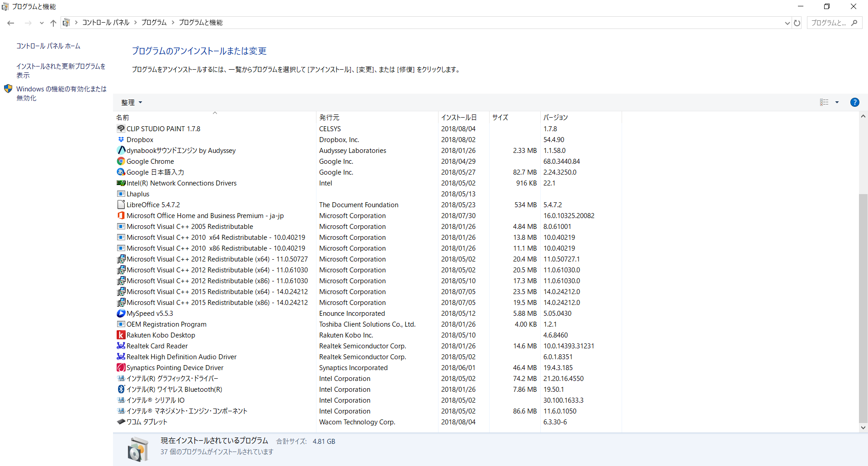Click the Windows features shield icon
The width and height of the screenshot is (868, 466).
click(8, 89)
